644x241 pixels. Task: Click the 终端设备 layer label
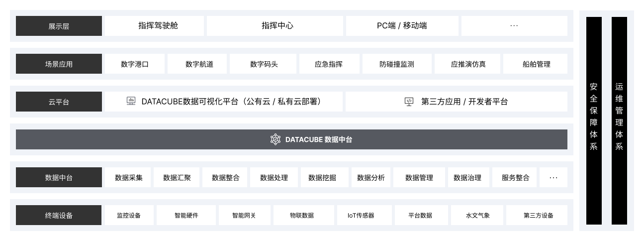[59, 215]
